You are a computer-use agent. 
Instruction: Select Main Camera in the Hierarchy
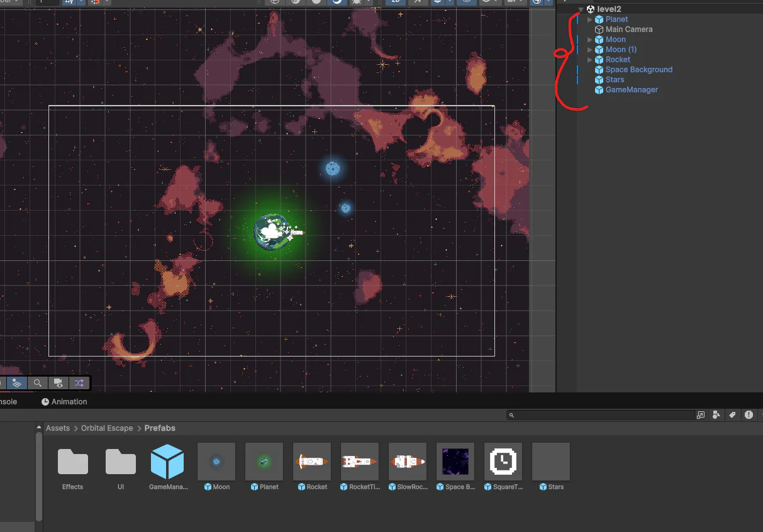(629, 30)
